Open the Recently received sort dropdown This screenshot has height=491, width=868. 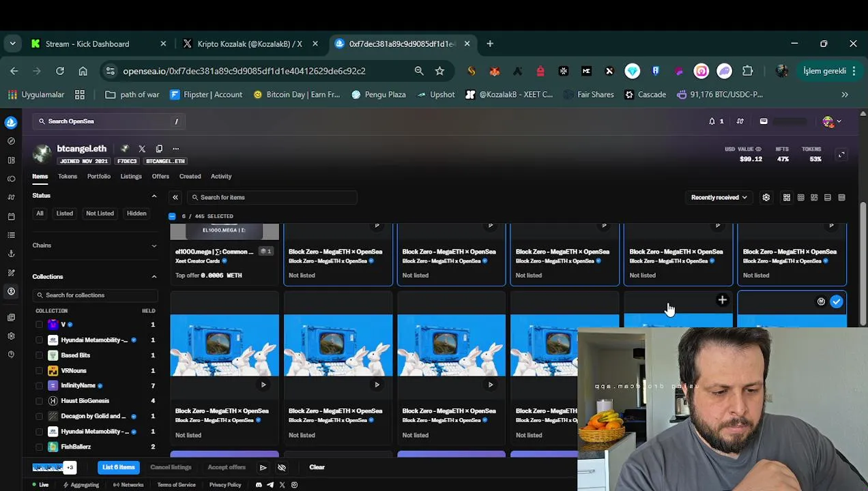(719, 198)
